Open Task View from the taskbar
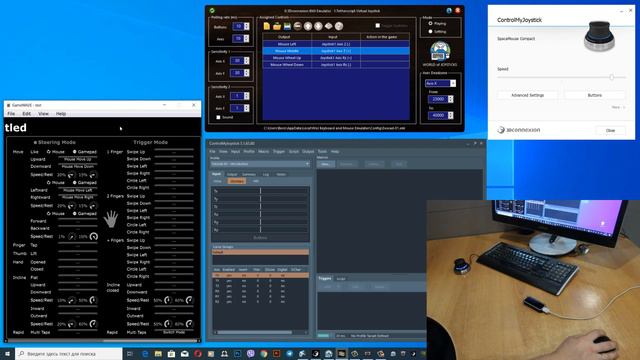This screenshot has height=360, width=640. point(130,353)
